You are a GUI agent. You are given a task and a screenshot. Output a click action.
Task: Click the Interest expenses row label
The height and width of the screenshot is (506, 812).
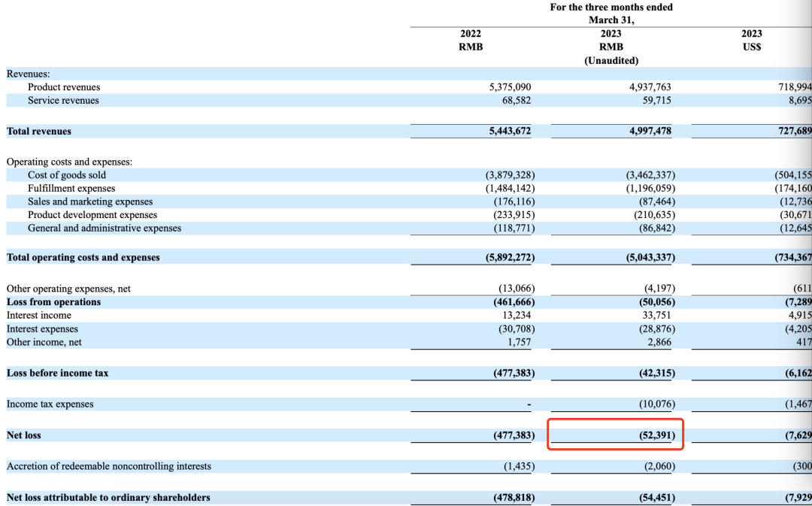pos(42,329)
